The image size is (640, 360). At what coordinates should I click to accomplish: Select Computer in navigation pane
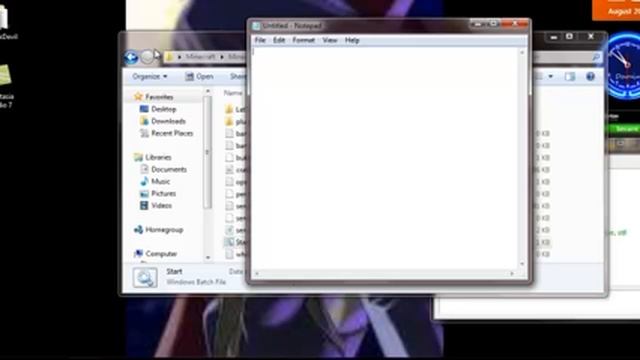(161, 254)
